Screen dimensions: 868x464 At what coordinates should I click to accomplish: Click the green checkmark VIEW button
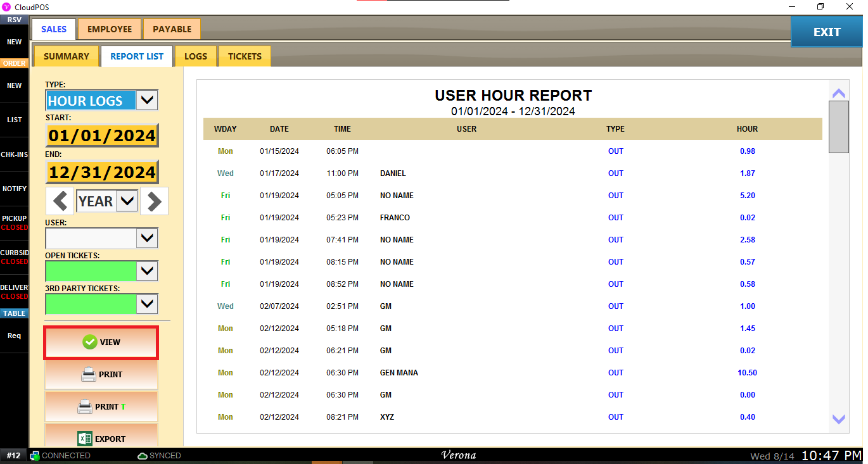click(x=101, y=342)
